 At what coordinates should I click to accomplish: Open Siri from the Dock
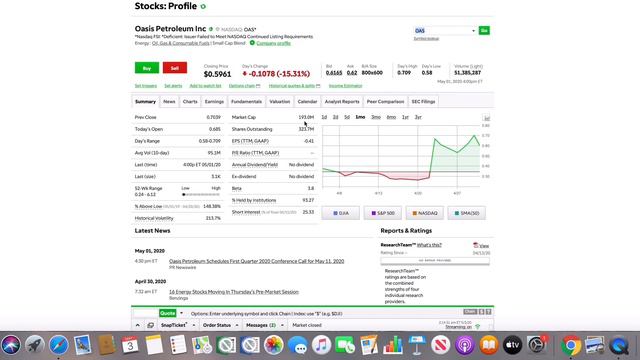tap(11, 345)
